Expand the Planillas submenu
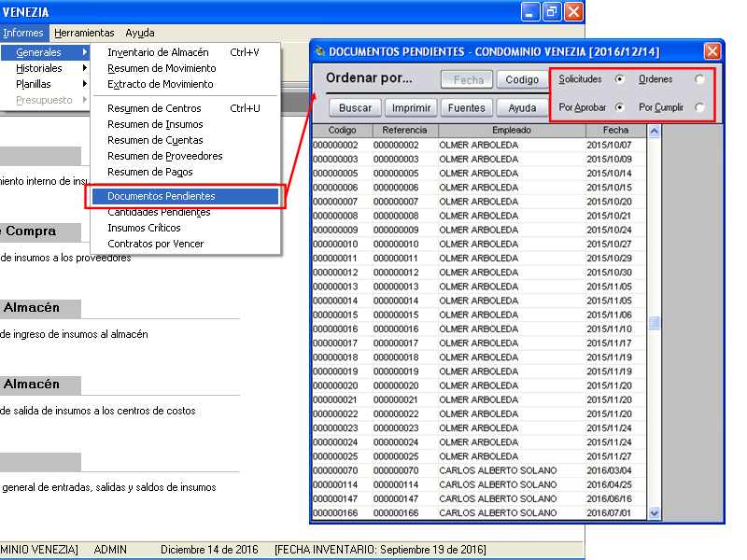Viewport: 747px width, 560px height. coord(45,84)
